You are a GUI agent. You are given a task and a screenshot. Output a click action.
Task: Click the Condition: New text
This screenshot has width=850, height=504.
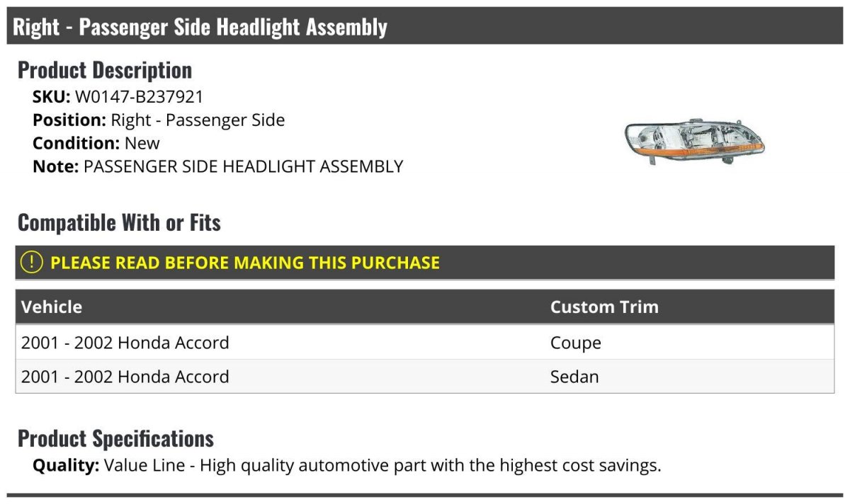tap(96, 143)
